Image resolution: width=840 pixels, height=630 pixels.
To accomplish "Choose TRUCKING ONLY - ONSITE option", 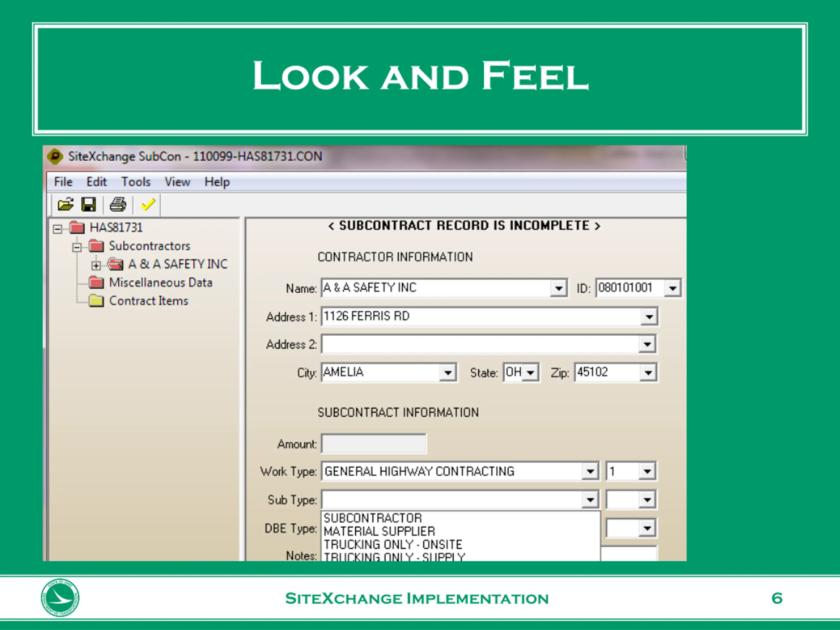I will (x=461, y=545).
